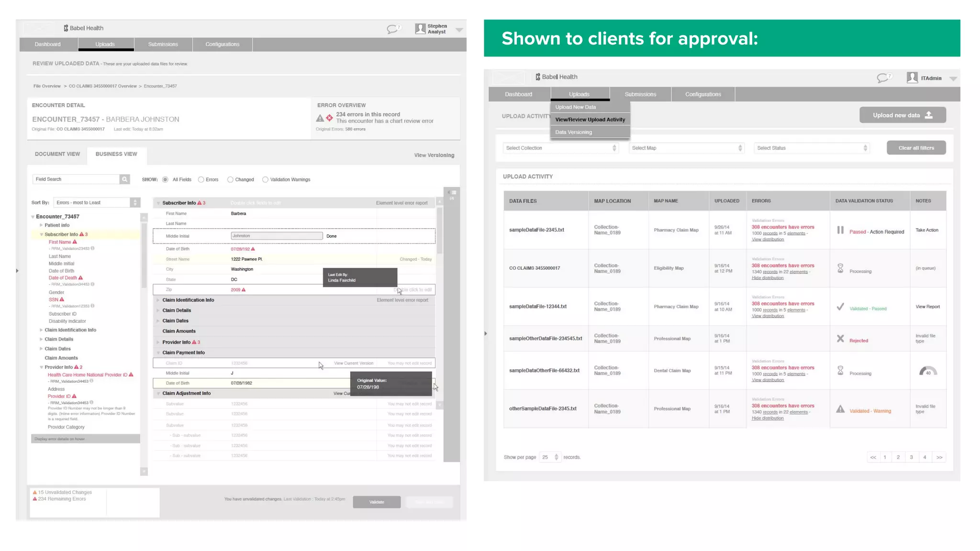Click the Clear all filters button
The width and height of the screenshot is (980, 551).
pyautogui.click(x=916, y=148)
